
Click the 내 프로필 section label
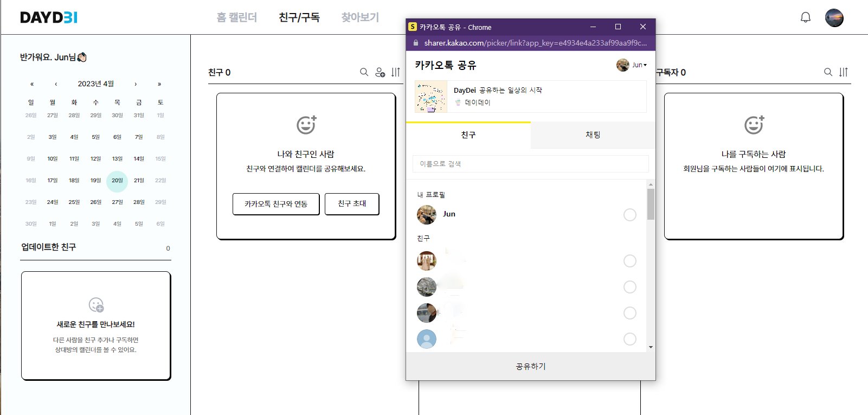click(431, 195)
